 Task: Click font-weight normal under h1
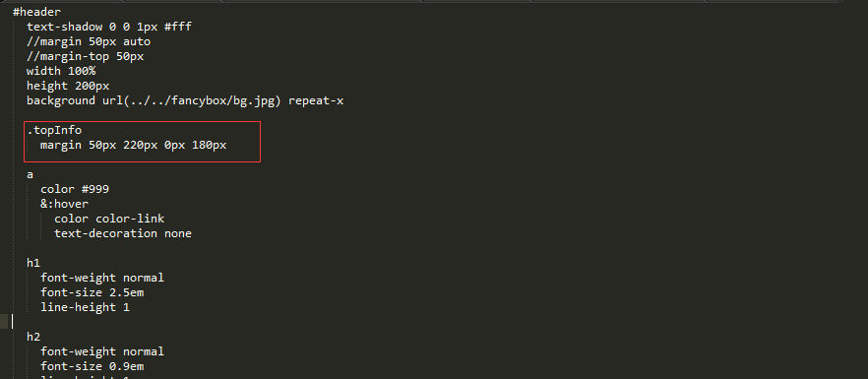(102, 278)
